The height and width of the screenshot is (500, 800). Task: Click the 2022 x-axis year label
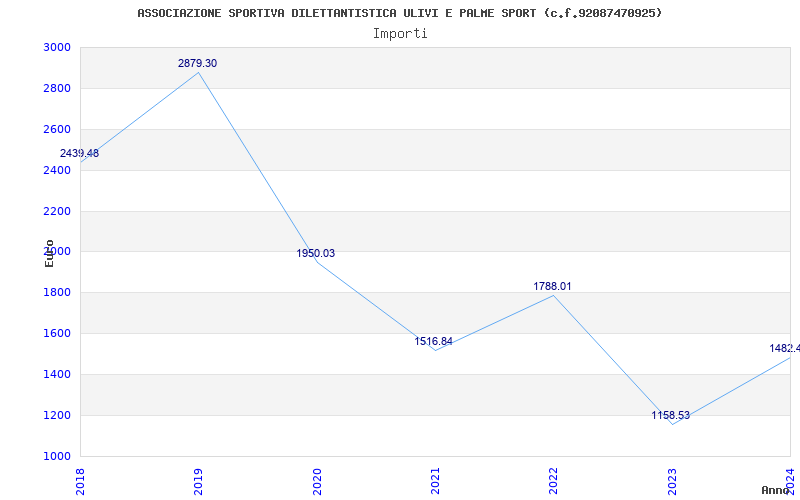553,482
